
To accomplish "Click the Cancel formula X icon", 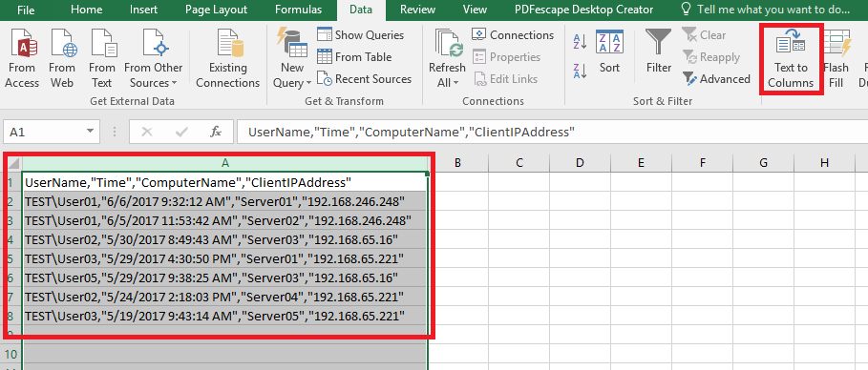I will point(147,132).
